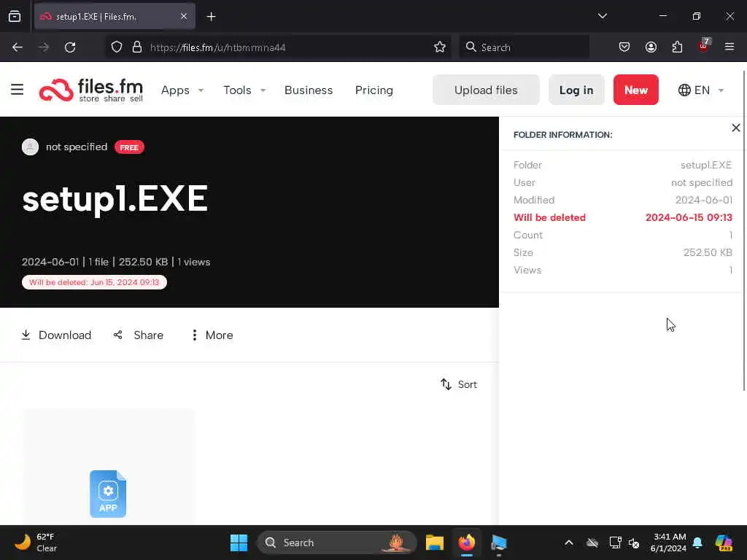The height and width of the screenshot is (560, 747).
Task: Open the Firefox application menu
Action: coord(729,47)
